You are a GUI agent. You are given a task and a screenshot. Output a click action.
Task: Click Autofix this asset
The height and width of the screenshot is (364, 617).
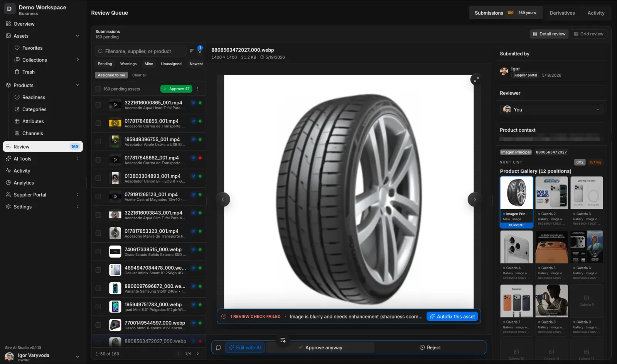point(452,317)
